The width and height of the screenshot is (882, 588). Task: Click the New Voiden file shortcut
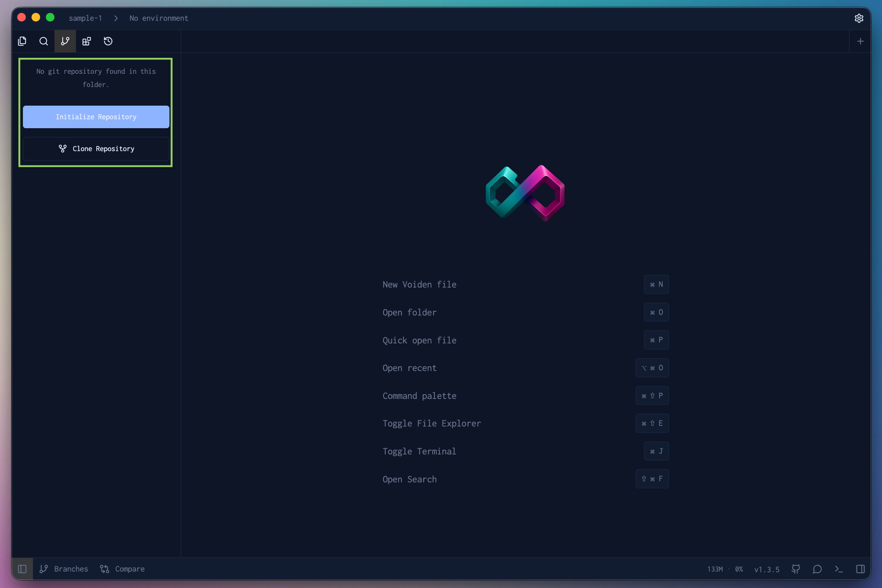pyautogui.click(x=420, y=285)
